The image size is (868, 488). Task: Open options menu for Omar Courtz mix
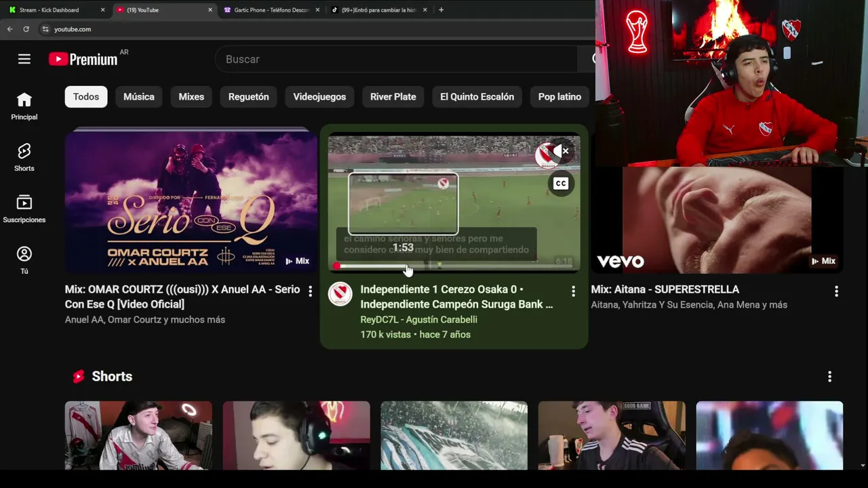pos(310,291)
